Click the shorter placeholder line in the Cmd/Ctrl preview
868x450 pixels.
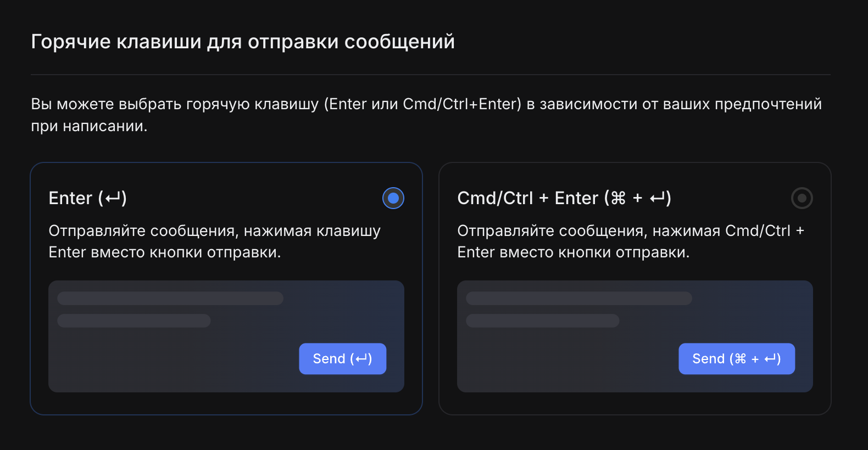tap(543, 320)
